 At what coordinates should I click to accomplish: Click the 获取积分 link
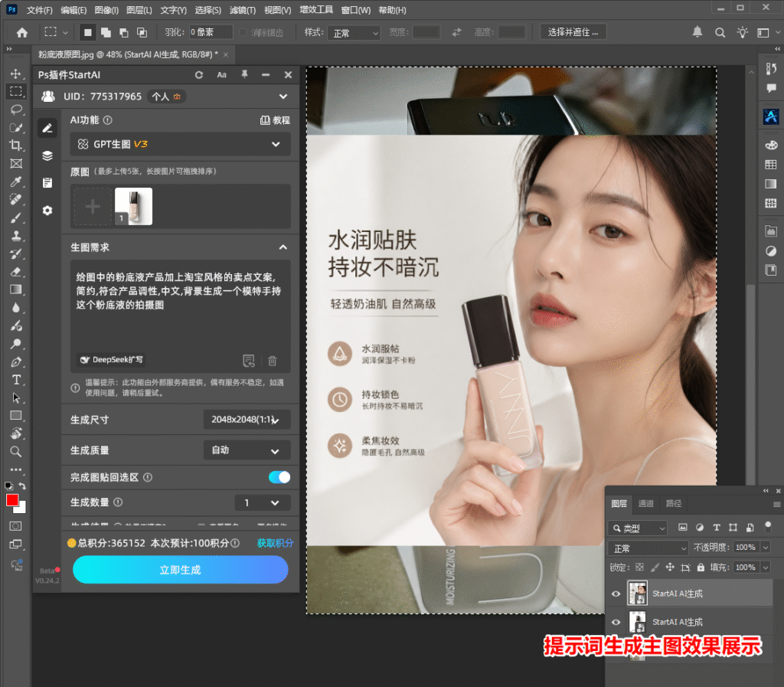(x=275, y=543)
